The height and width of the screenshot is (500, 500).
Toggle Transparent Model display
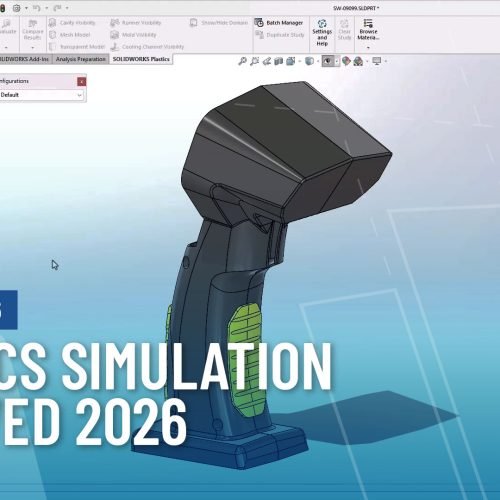click(77, 47)
